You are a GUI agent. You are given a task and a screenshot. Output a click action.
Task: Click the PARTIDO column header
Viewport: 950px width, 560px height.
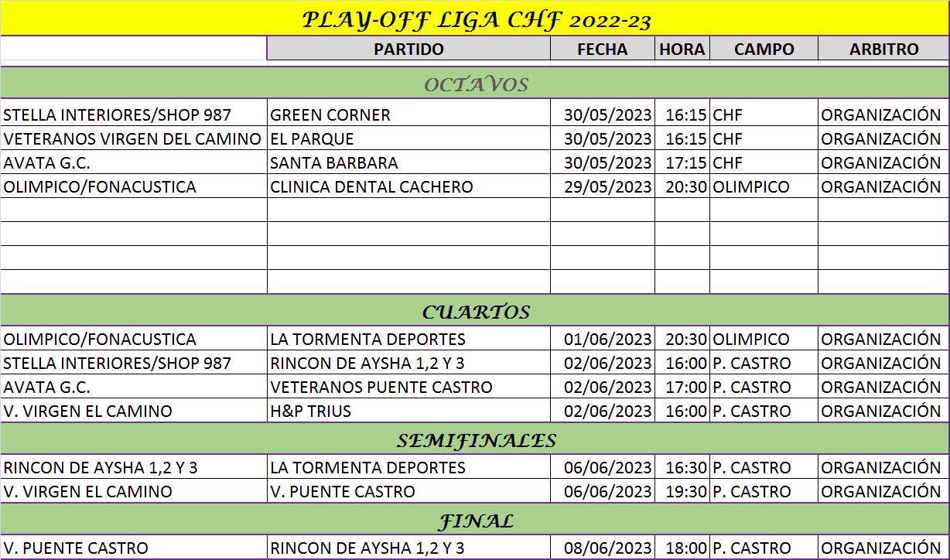[408, 49]
